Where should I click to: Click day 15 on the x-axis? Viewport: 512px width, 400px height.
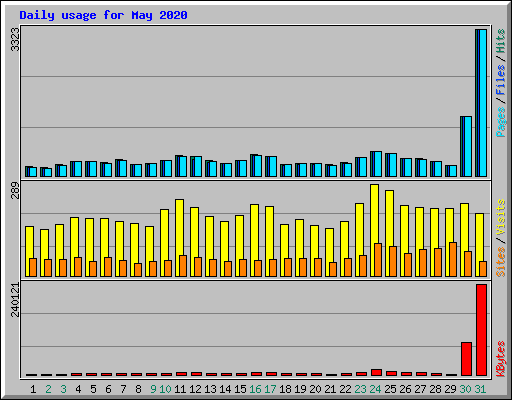240,389
